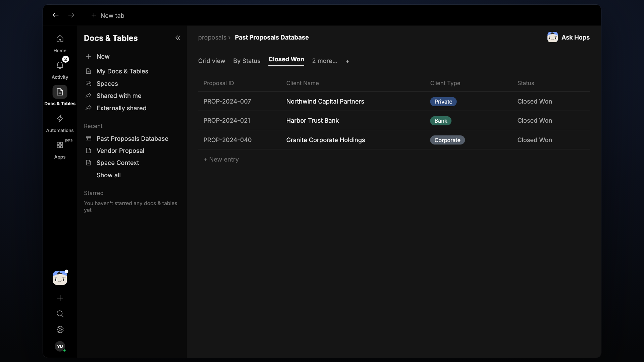The width and height of the screenshot is (644, 362).
Task: Open Vendor Proposal from Recent
Action: tap(120, 150)
